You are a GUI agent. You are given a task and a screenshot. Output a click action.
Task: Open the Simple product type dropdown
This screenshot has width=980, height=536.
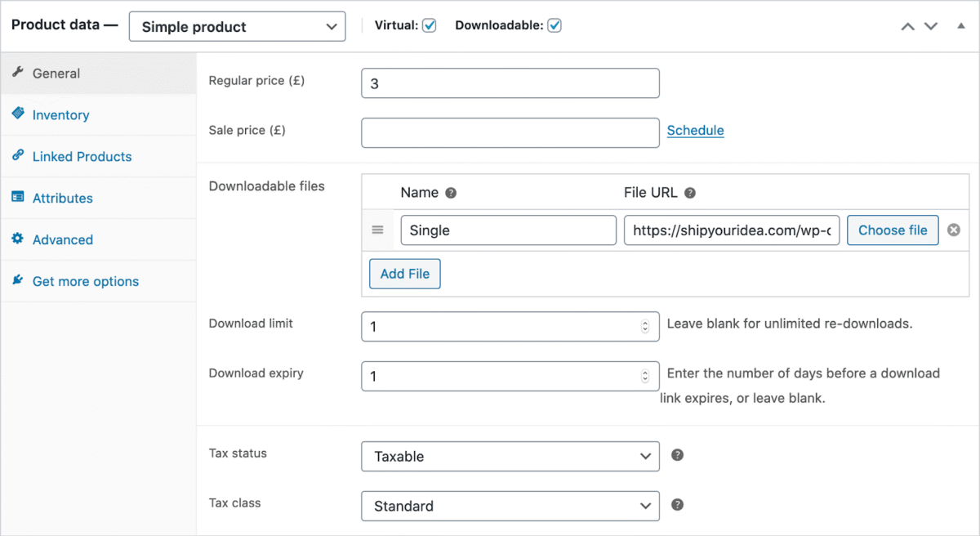(237, 26)
